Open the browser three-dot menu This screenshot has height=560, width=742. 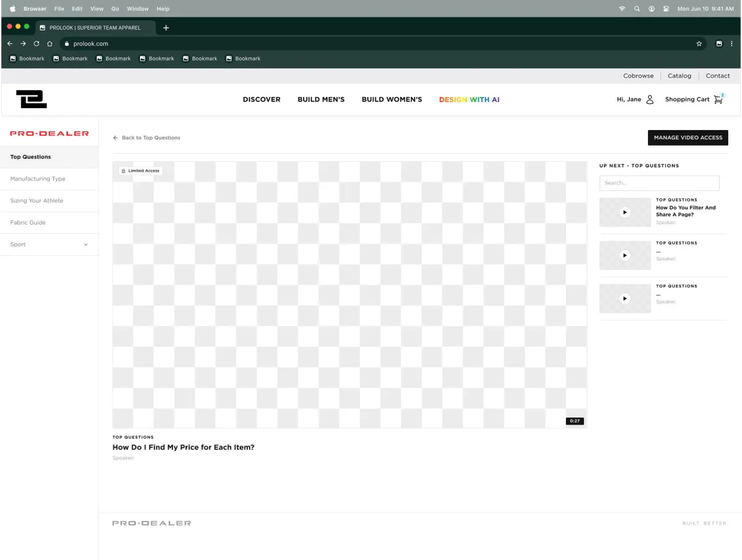pos(731,44)
